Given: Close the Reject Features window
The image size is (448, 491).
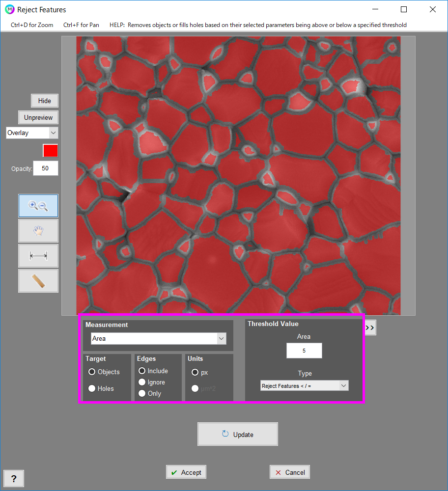Looking at the screenshot, I should coord(433,9).
